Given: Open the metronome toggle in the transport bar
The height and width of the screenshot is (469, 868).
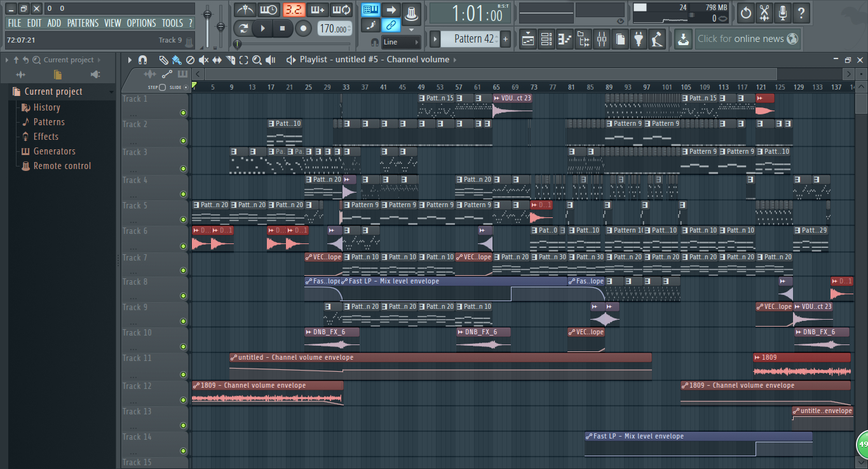Looking at the screenshot, I should (245, 10).
